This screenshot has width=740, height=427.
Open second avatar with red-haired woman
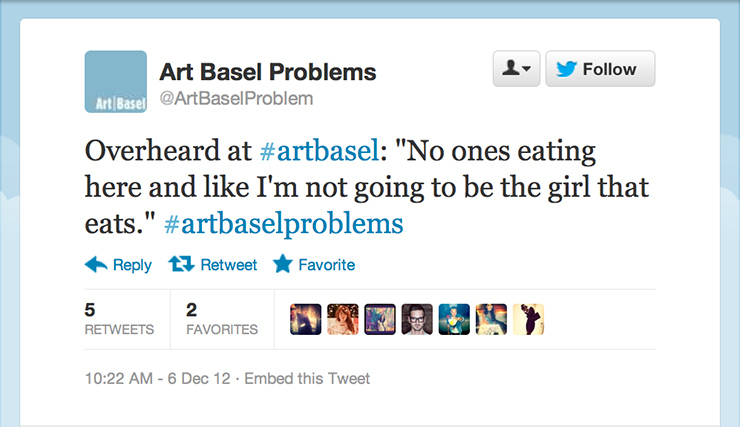tap(343, 319)
